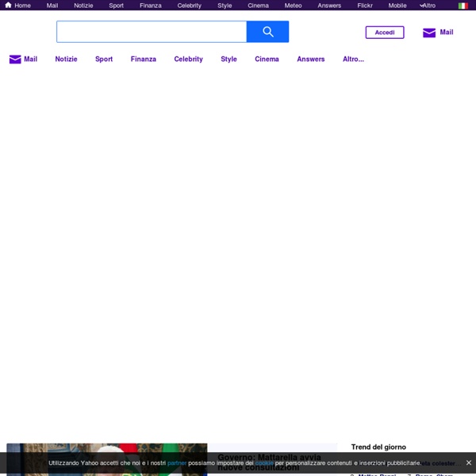
Task: Open Answers in the secondary navigation
Action: pyautogui.click(x=311, y=59)
